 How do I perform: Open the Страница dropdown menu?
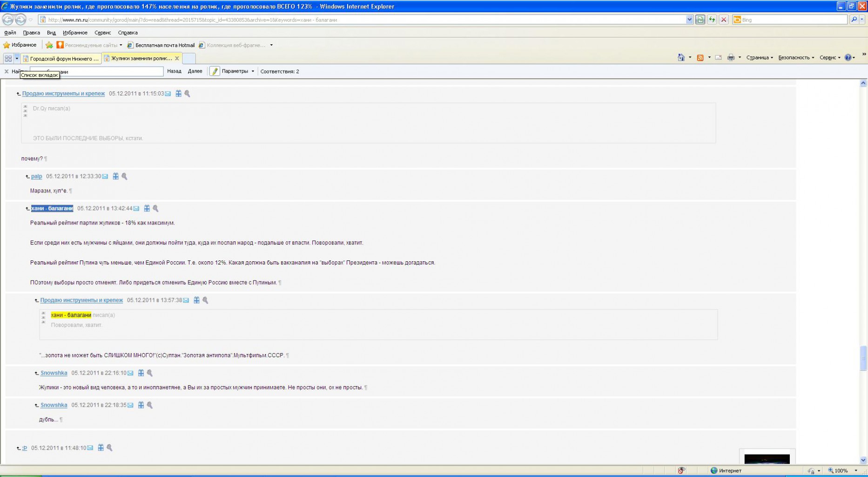(x=759, y=58)
